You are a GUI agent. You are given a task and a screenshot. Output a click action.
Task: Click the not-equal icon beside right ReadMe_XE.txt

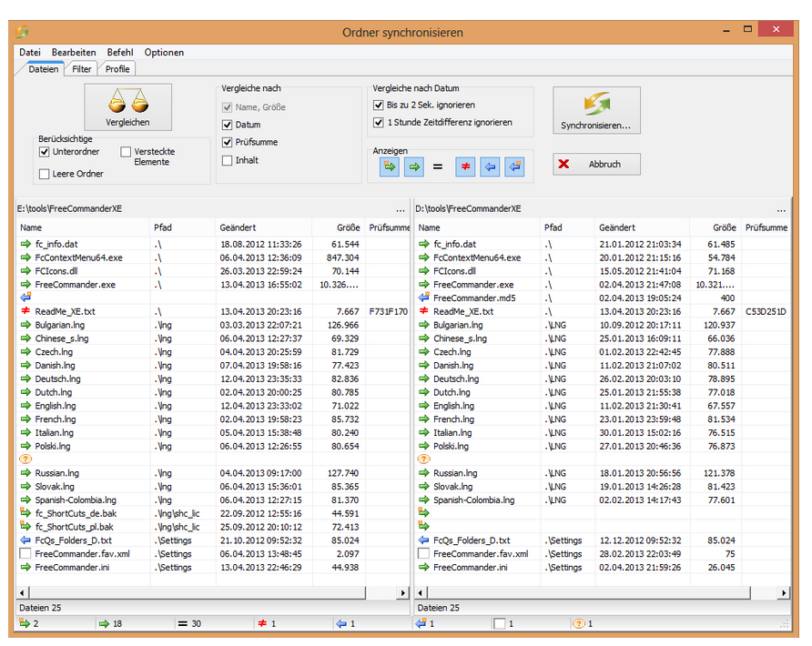click(424, 311)
